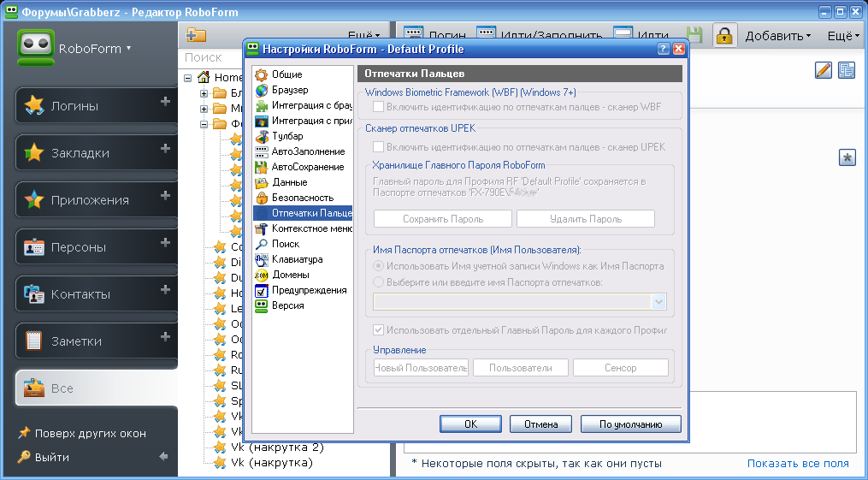Image resolution: width=868 pixels, height=480 pixels.
Task: Click the pencil edit icon
Action: click(824, 70)
